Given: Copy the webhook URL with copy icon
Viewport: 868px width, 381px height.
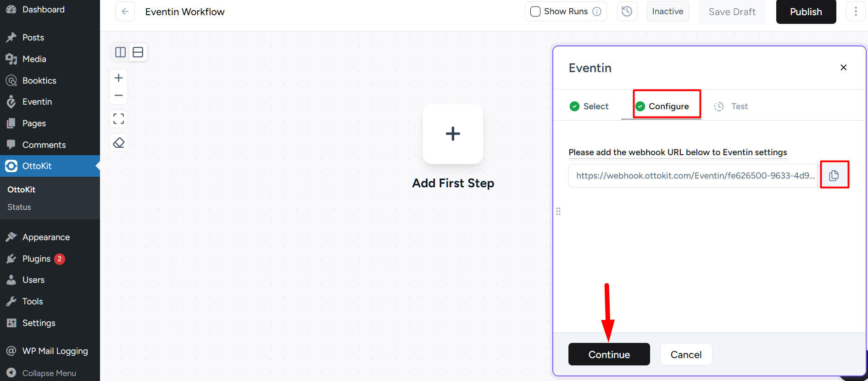Looking at the screenshot, I should coord(834,175).
